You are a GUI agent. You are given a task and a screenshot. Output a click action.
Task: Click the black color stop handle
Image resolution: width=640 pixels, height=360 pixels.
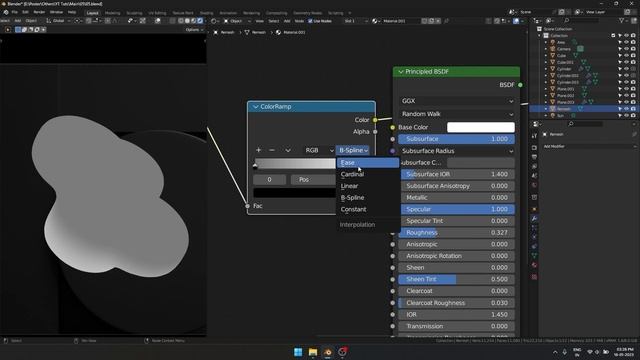tap(255, 165)
